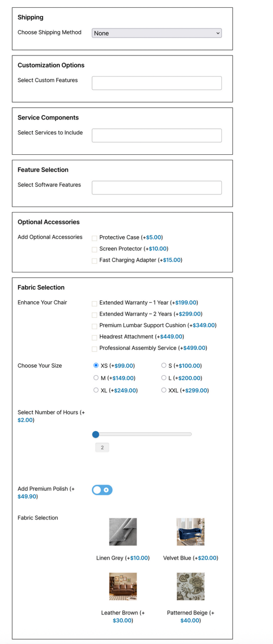Viewport: 273px width, 644px height.
Task: Open the Choose Shipping Method dropdown
Action: tap(156, 33)
